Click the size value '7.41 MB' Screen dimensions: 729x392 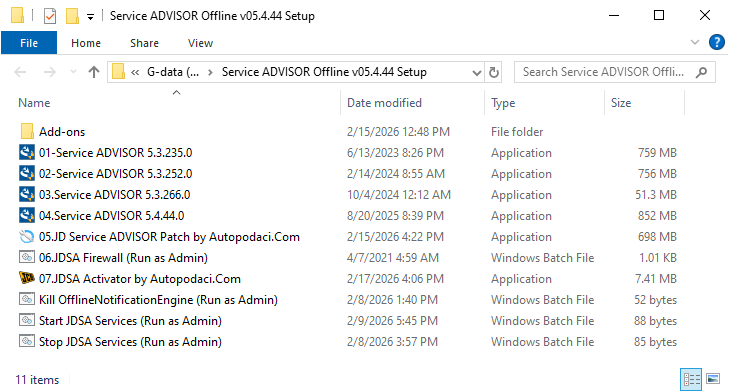tap(656, 279)
